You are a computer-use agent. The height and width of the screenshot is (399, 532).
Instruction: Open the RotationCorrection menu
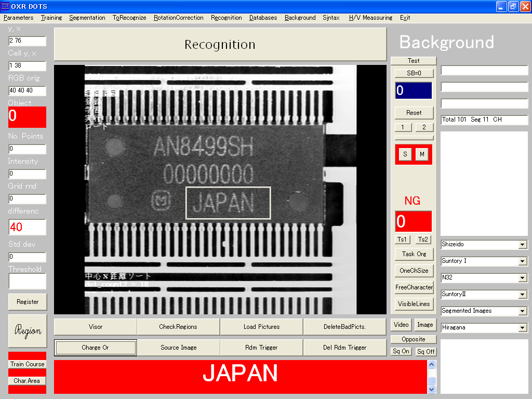[179, 18]
